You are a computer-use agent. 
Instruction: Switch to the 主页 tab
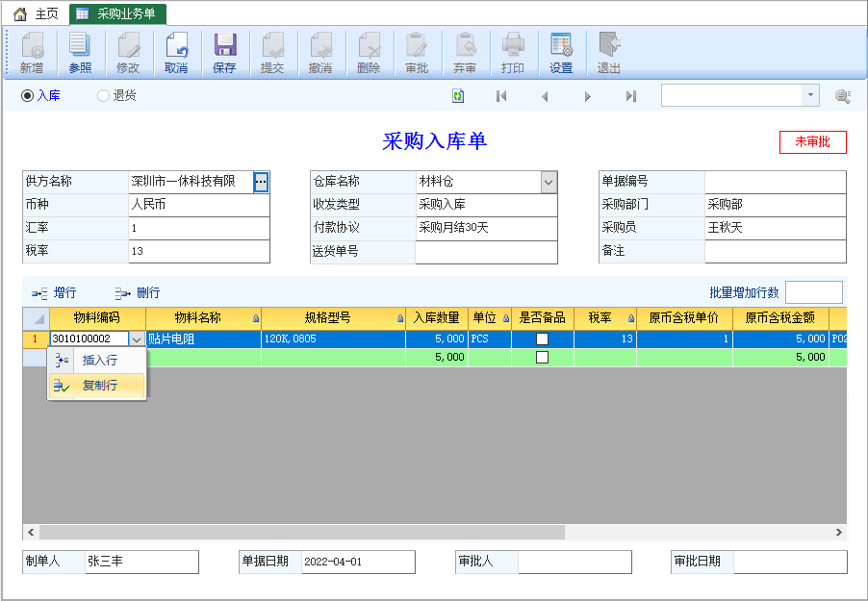[36, 13]
